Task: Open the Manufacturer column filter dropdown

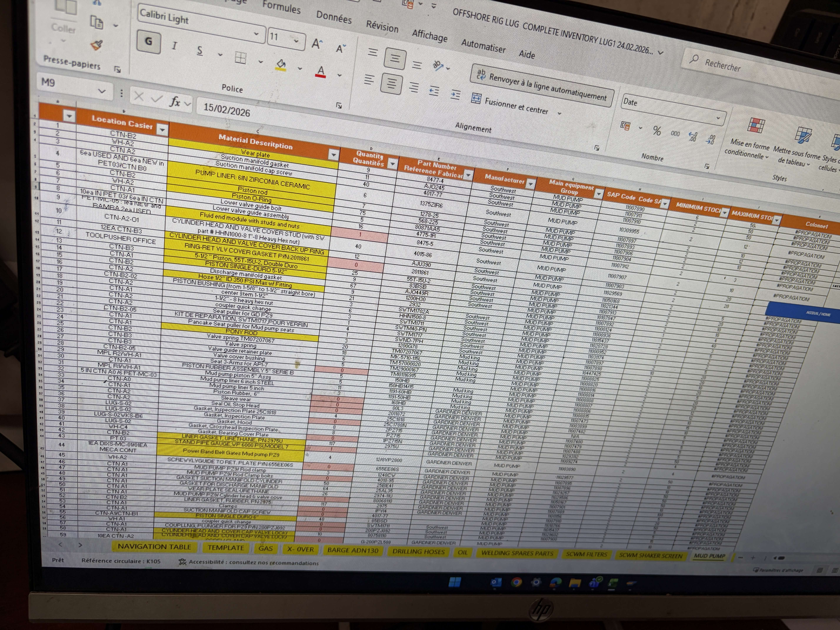Action: click(530, 184)
